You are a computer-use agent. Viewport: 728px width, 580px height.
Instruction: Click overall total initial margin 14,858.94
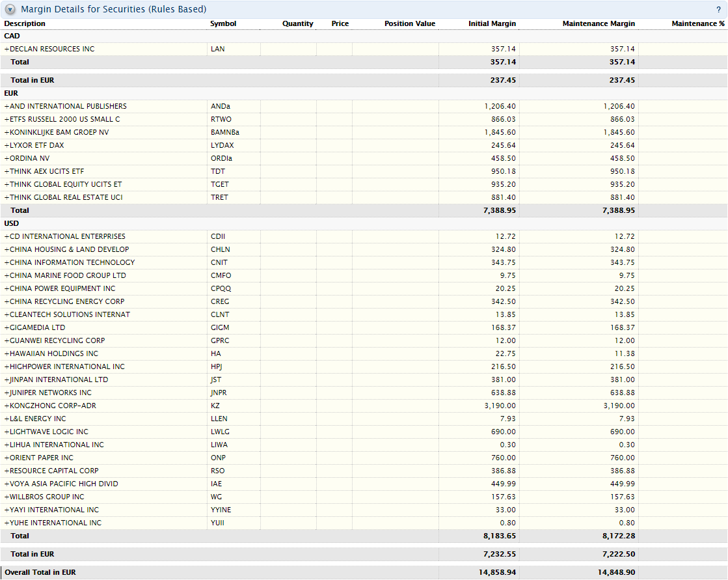click(497, 572)
